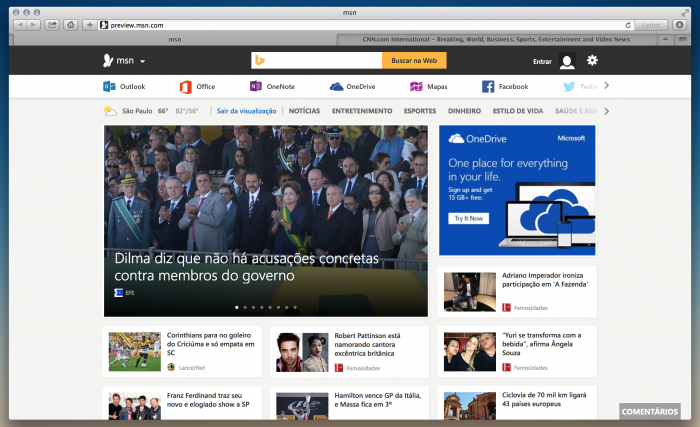The width and height of the screenshot is (700, 427).
Task: Go to Safari home button
Action: click(x=71, y=25)
